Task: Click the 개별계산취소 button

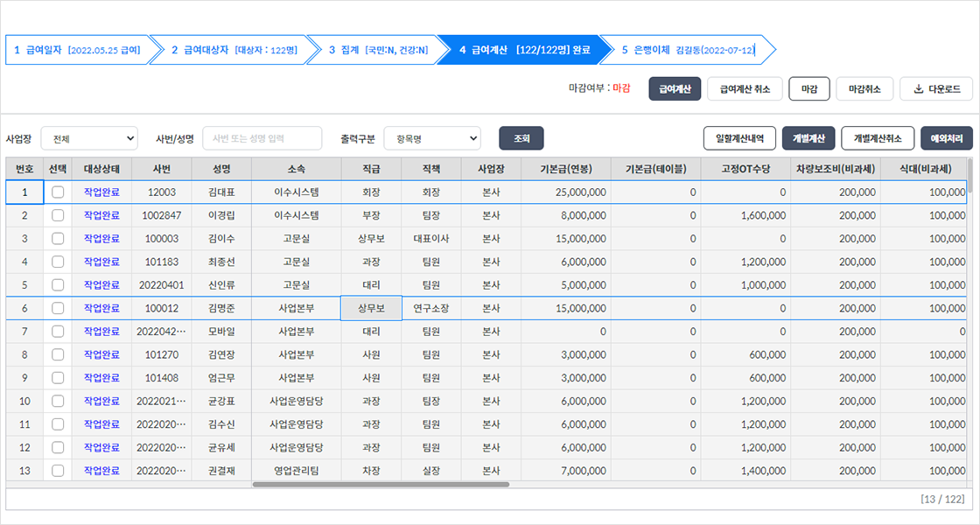Action: 878,138
